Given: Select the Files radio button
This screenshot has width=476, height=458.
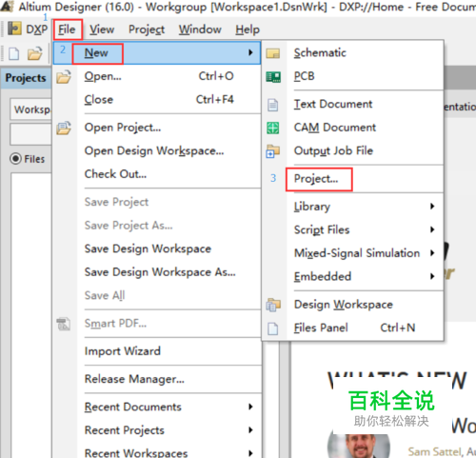Looking at the screenshot, I should [15, 158].
